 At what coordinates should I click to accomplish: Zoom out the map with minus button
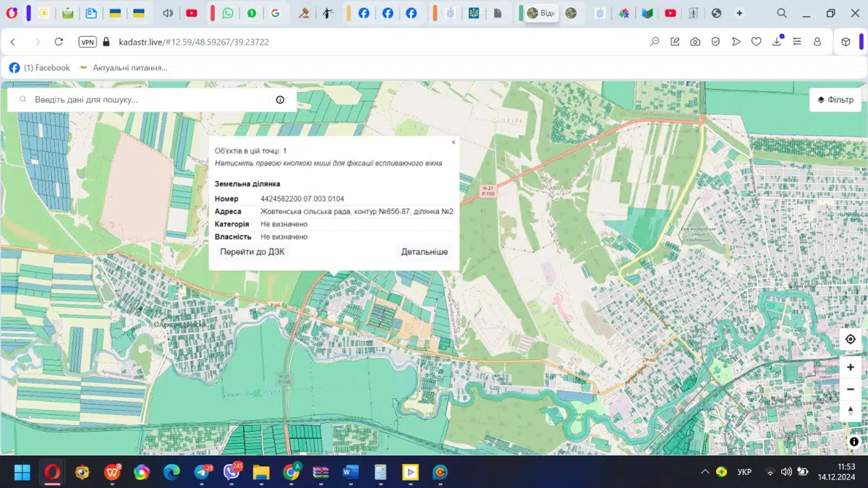coord(851,389)
